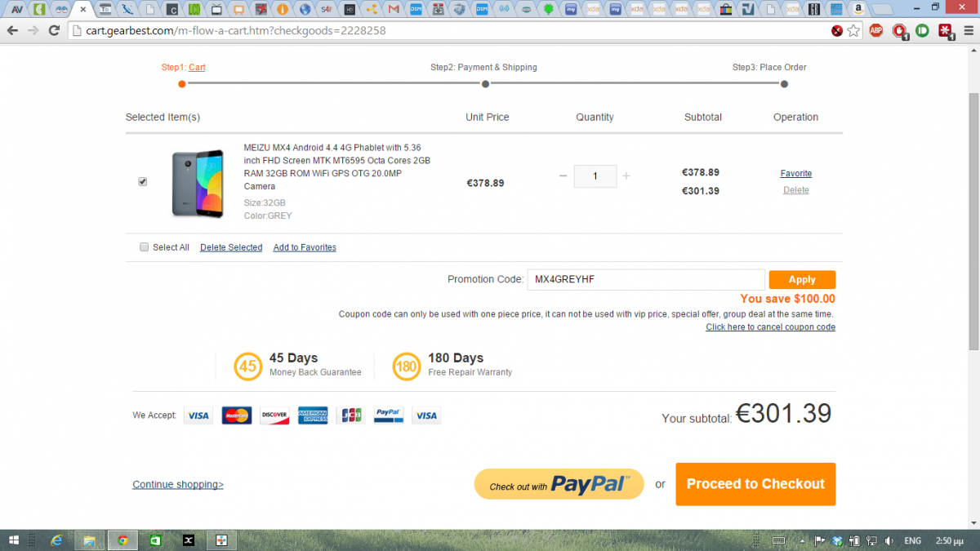Click the MasterCard payment logo
980x551 pixels.
[x=237, y=415]
